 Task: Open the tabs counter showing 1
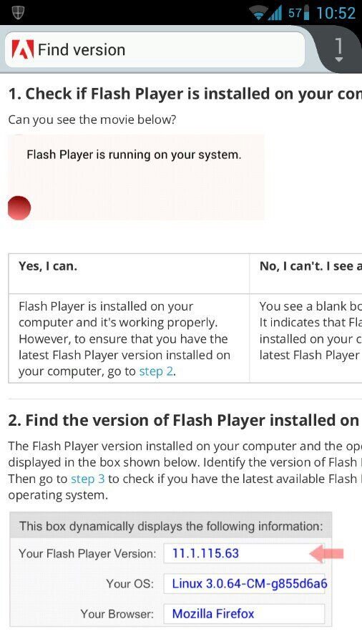click(x=338, y=49)
